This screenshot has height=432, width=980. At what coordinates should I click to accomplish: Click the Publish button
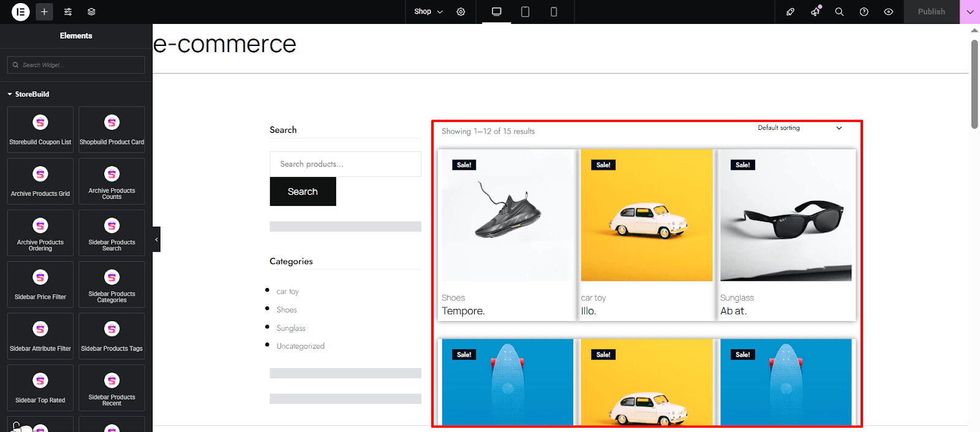tap(932, 12)
